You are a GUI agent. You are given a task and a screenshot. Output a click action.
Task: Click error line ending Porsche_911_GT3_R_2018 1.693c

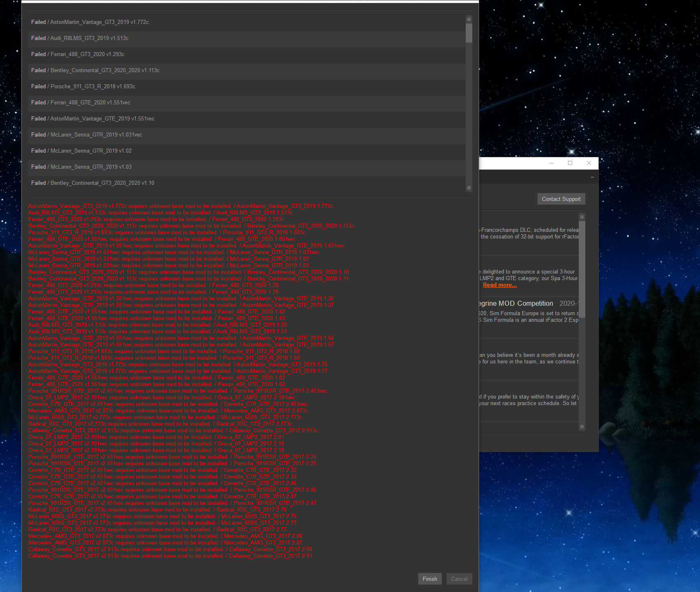[x=167, y=233]
